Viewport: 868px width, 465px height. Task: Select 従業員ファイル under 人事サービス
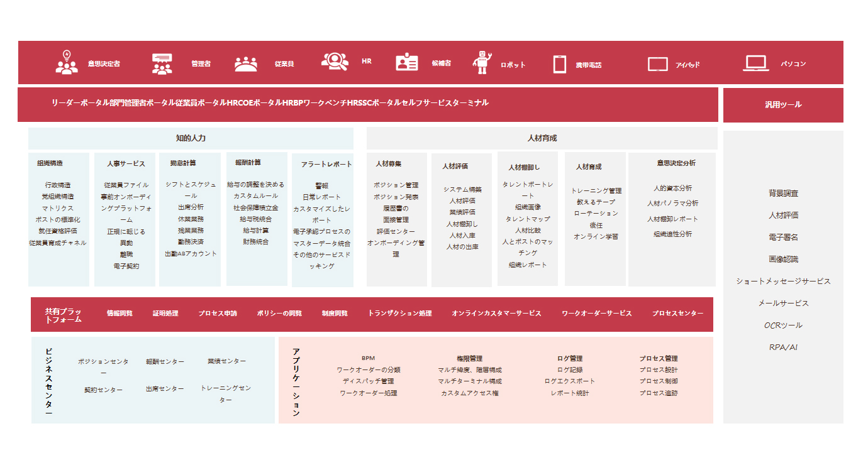pyautogui.click(x=126, y=185)
